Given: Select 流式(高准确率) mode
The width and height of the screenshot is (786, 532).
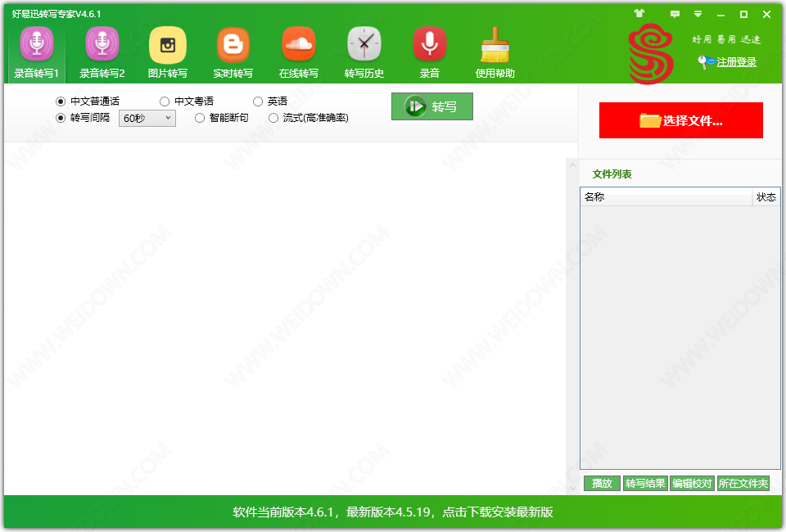Looking at the screenshot, I should click(x=309, y=118).
